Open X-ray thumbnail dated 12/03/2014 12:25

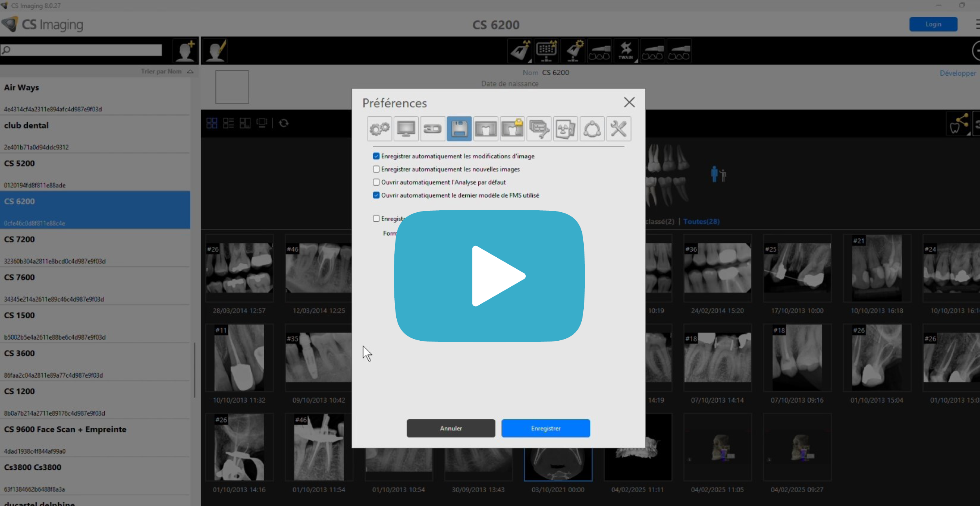click(x=319, y=268)
